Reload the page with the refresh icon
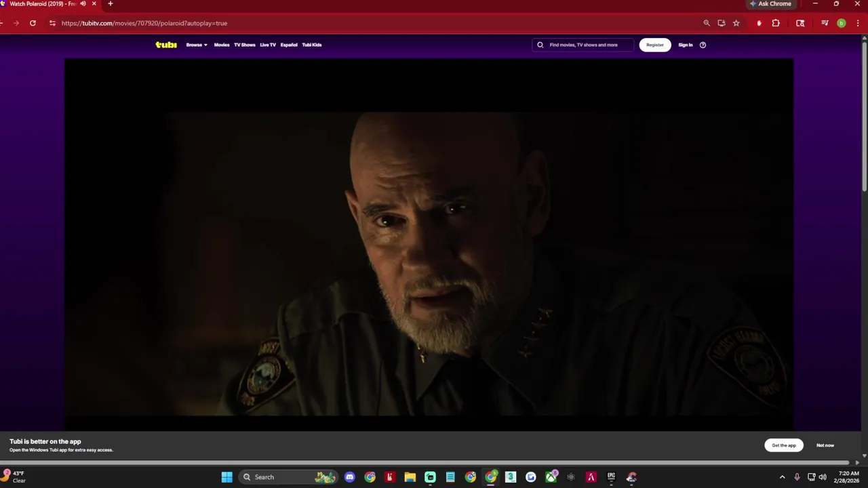Image resolution: width=868 pixels, height=488 pixels. (33, 23)
